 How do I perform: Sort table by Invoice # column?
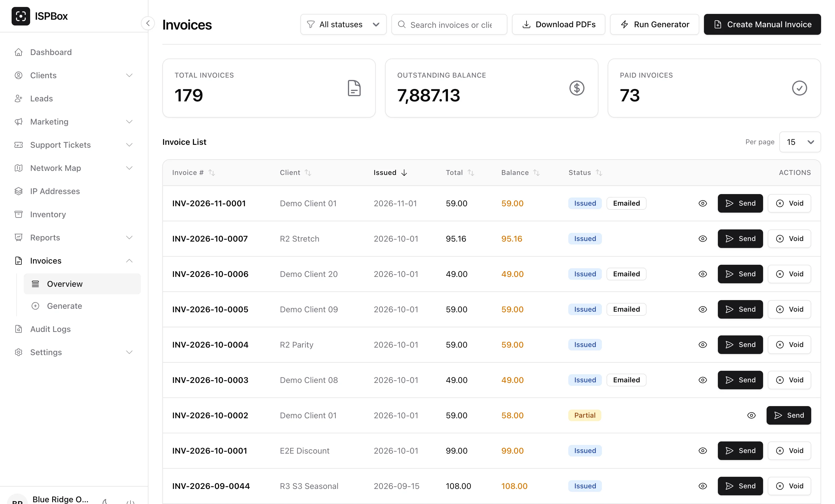(x=193, y=173)
